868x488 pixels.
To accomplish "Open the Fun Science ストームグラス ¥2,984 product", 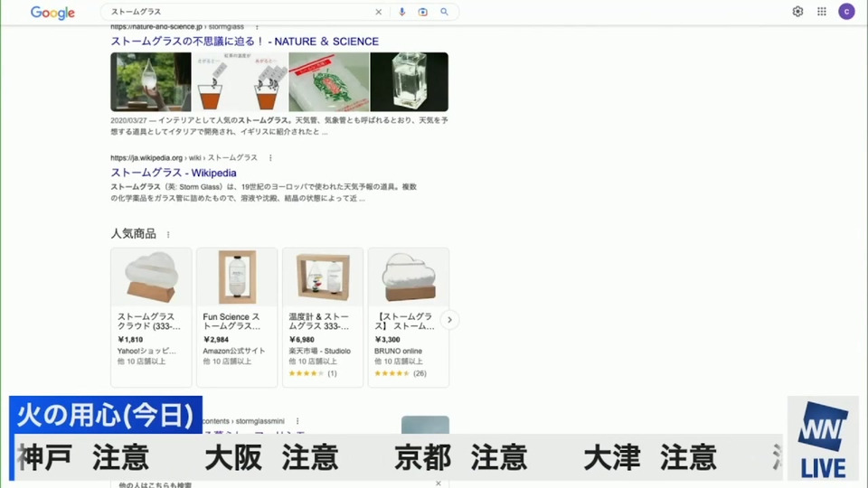I will 237,317.
